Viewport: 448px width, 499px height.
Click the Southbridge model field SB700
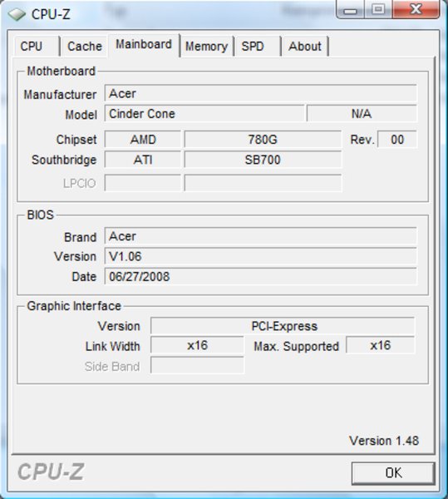coord(263,160)
